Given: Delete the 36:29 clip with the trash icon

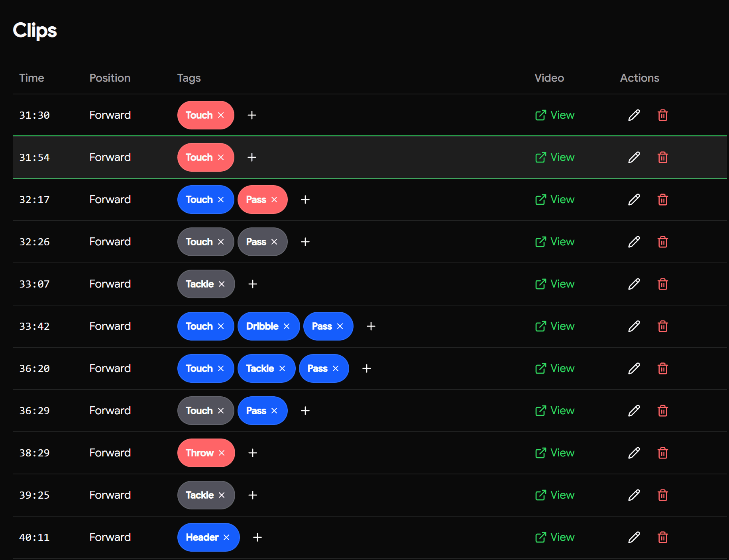Looking at the screenshot, I should coord(663,411).
